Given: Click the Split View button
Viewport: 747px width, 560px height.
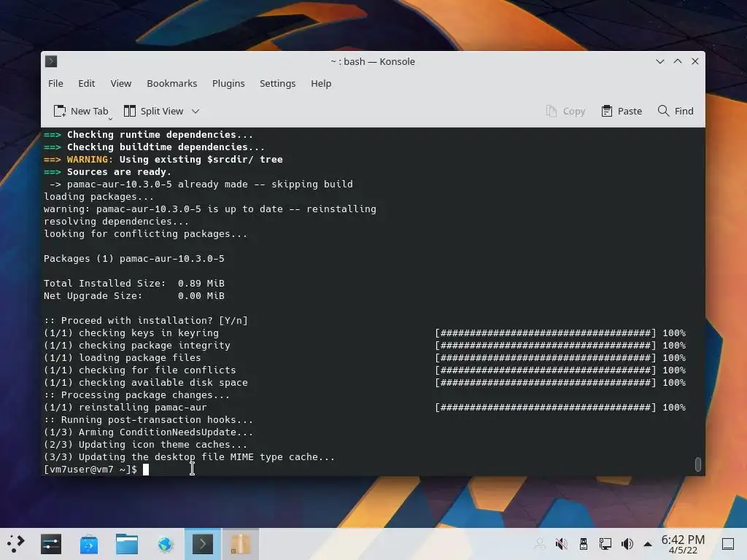Looking at the screenshot, I should pyautogui.click(x=154, y=111).
